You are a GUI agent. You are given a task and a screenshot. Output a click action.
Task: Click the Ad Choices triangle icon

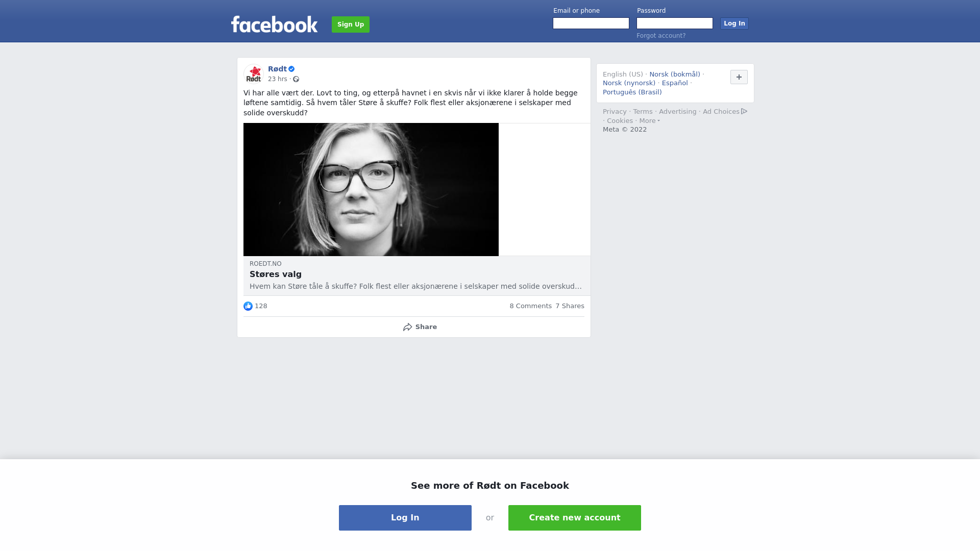coord(744,111)
